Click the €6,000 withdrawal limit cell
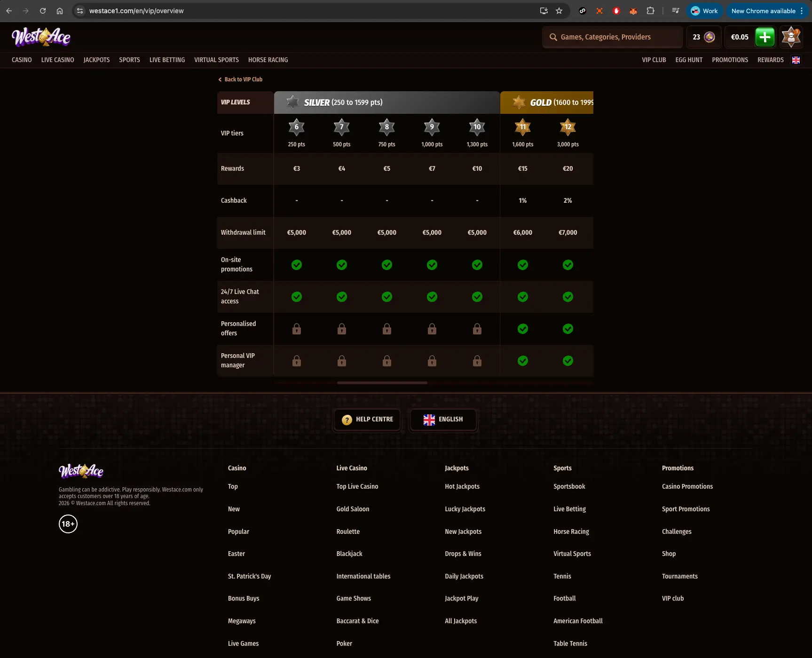Viewport: 812px width, 658px height. coord(523,232)
